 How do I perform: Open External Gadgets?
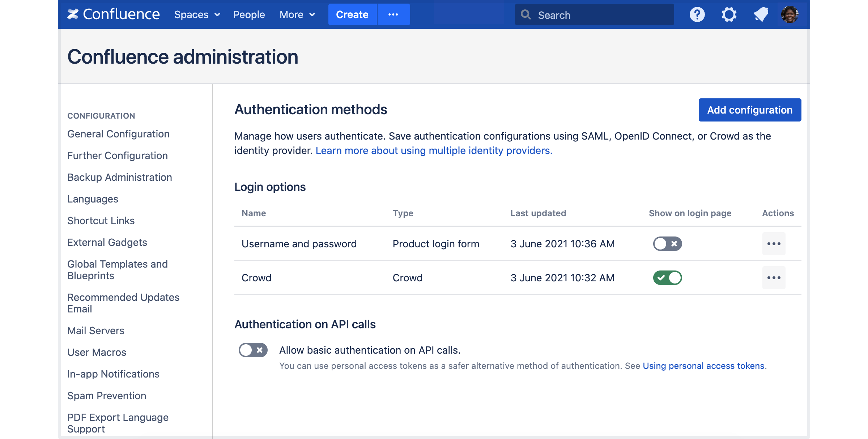tap(107, 242)
